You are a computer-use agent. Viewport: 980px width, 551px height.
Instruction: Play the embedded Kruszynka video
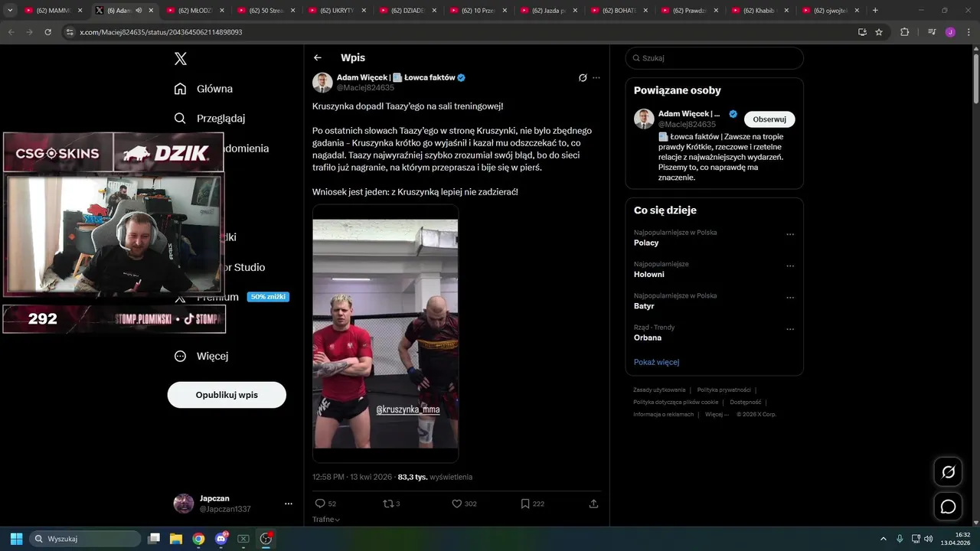(x=385, y=334)
